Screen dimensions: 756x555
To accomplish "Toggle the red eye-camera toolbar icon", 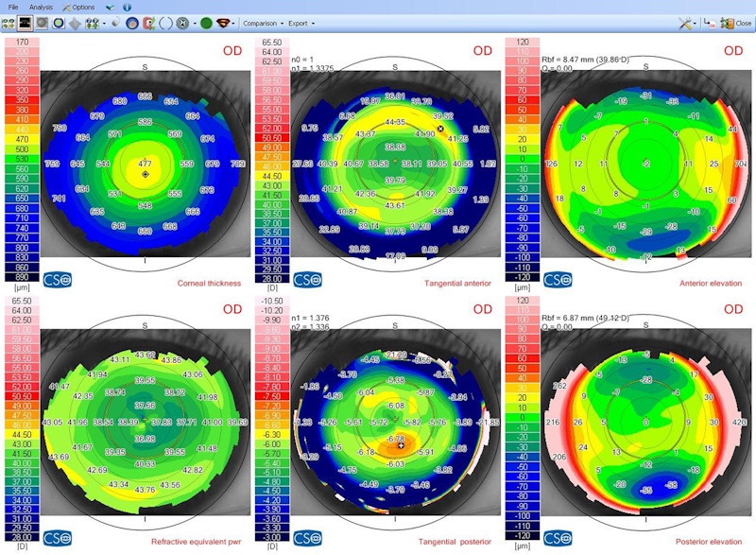I will click(149, 23).
